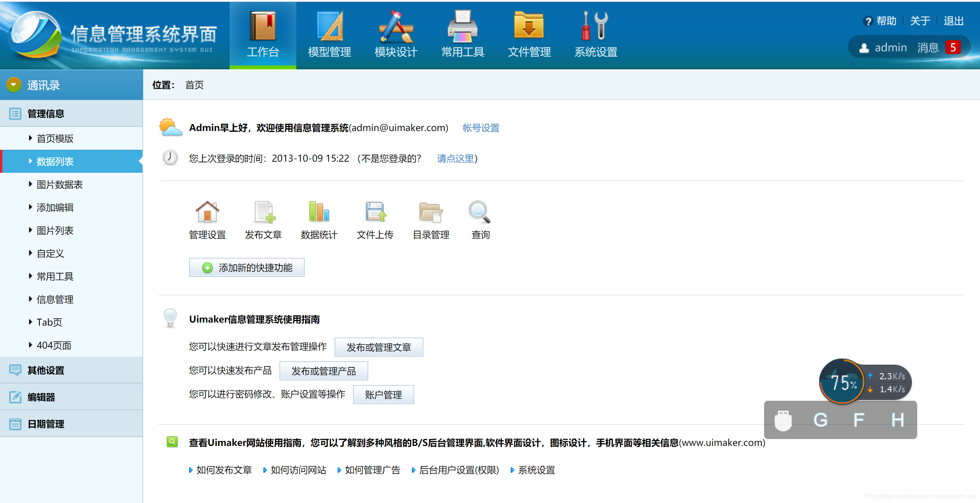The width and height of the screenshot is (980, 503).
Task: Open 消息 showing 5 unread notifications
Action: click(928, 47)
